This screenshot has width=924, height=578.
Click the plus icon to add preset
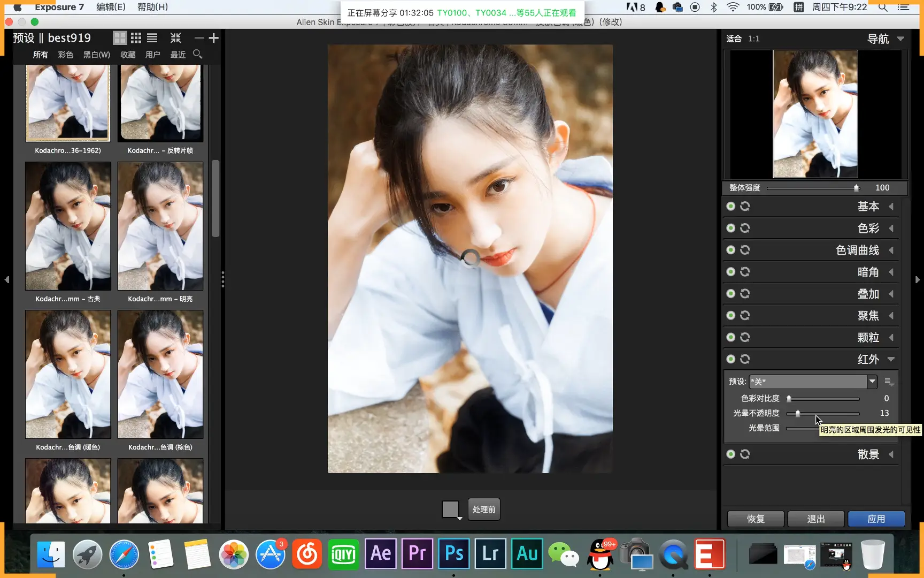[214, 38]
